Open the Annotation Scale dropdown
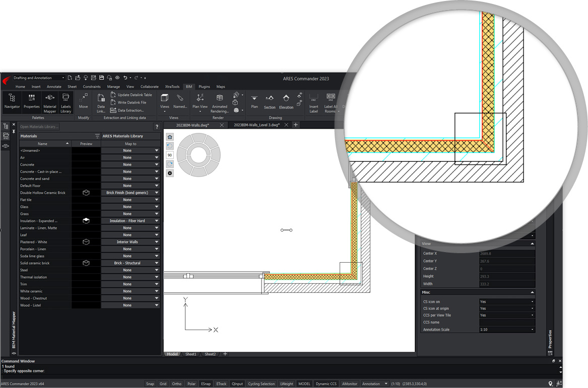 [x=507, y=330]
